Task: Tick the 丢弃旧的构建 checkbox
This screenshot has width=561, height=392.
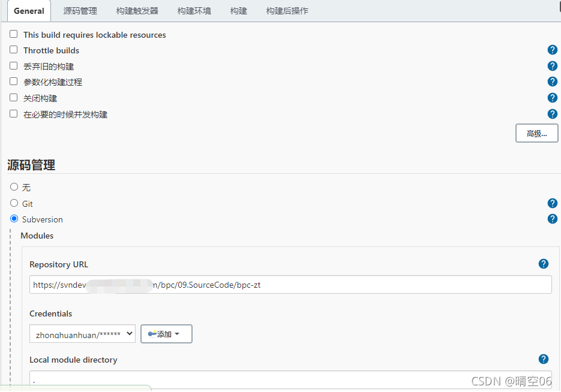Action: 14,66
